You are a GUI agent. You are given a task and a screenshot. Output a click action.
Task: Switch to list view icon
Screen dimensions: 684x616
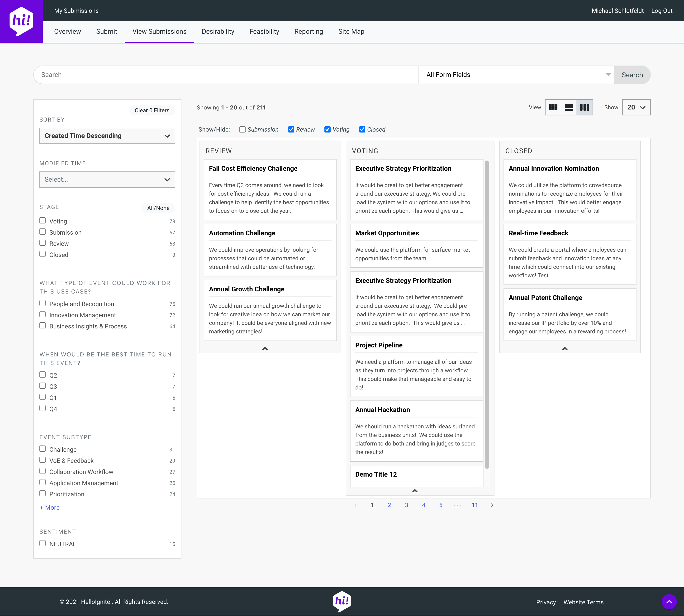[569, 107]
